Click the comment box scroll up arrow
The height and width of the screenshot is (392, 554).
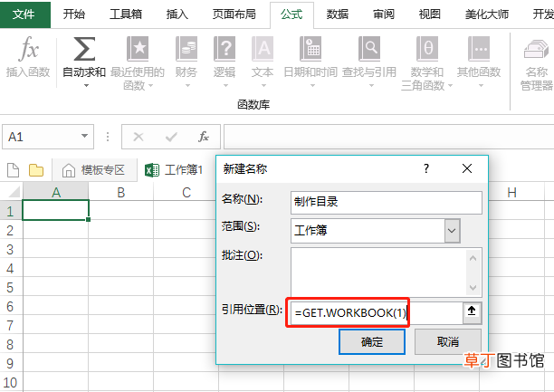pyautogui.click(x=473, y=258)
